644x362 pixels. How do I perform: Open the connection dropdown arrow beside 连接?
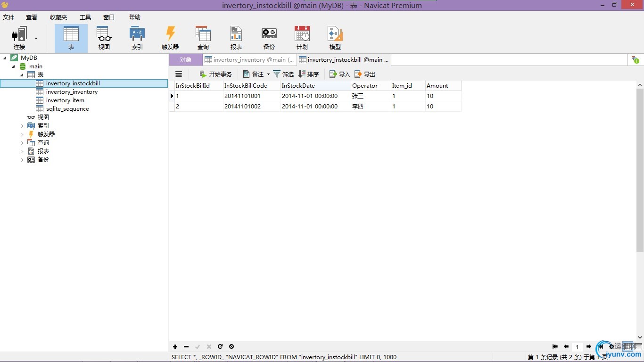click(x=36, y=38)
